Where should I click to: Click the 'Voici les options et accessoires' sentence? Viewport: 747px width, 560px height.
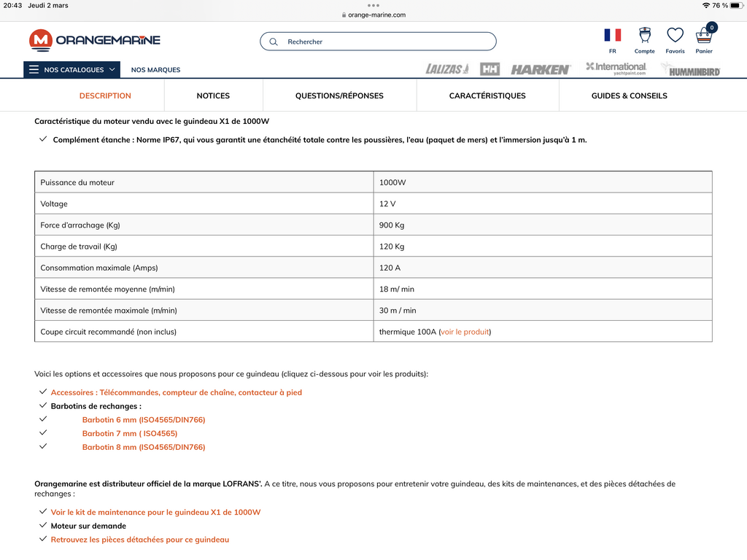pos(231,374)
